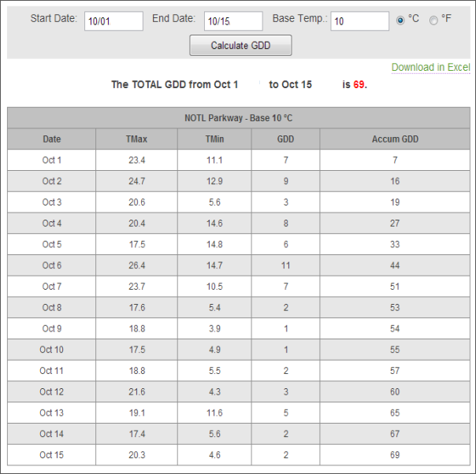Click TMin value 11.1 for Oct 1
The width and height of the screenshot is (476, 474).
[214, 160]
